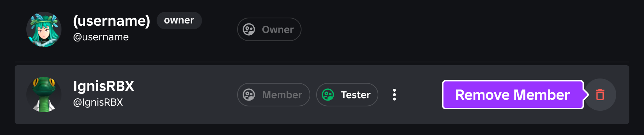
Task: Toggle the Tester role for IgnisRBX
Action: (x=347, y=95)
